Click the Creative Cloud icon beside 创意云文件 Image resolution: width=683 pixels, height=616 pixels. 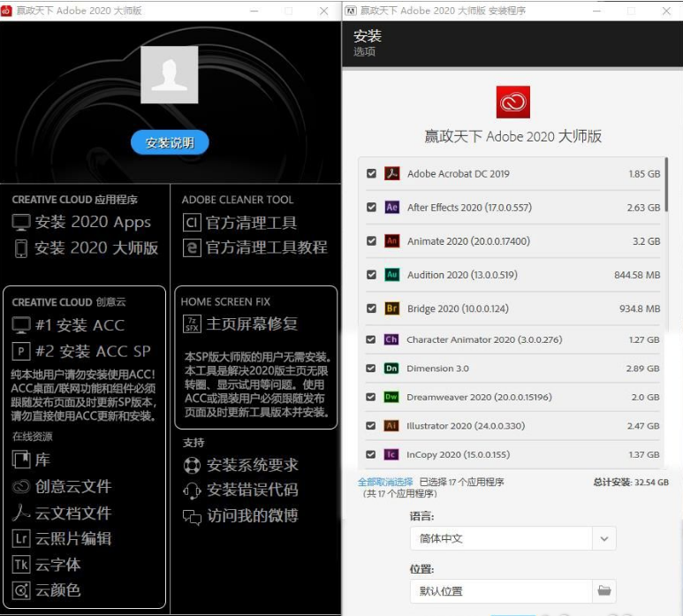click(x=21, y=486)
